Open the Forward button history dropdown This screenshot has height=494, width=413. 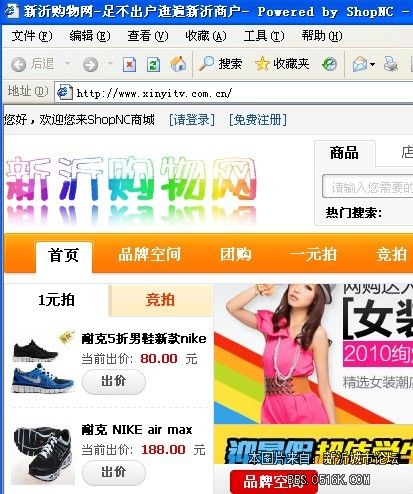pos(110,64)
